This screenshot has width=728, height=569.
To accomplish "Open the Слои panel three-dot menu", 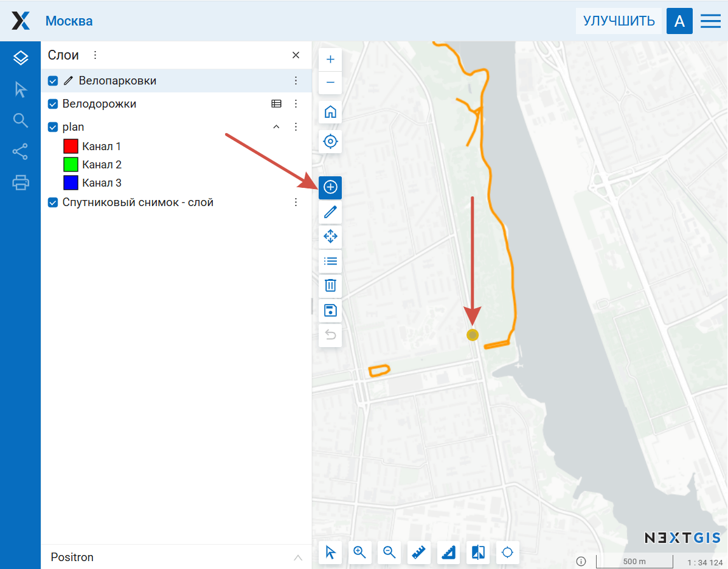I will coord(95,55).
